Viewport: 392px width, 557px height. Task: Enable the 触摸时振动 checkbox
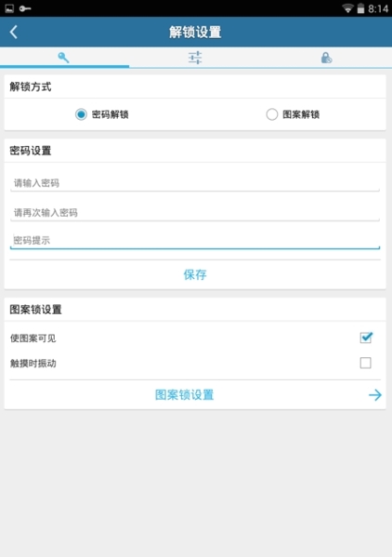click(x=365, y=363)
